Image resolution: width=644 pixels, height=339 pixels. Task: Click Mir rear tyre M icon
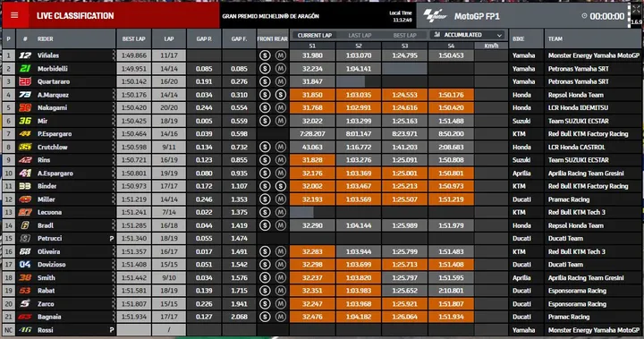pos(281,121)
